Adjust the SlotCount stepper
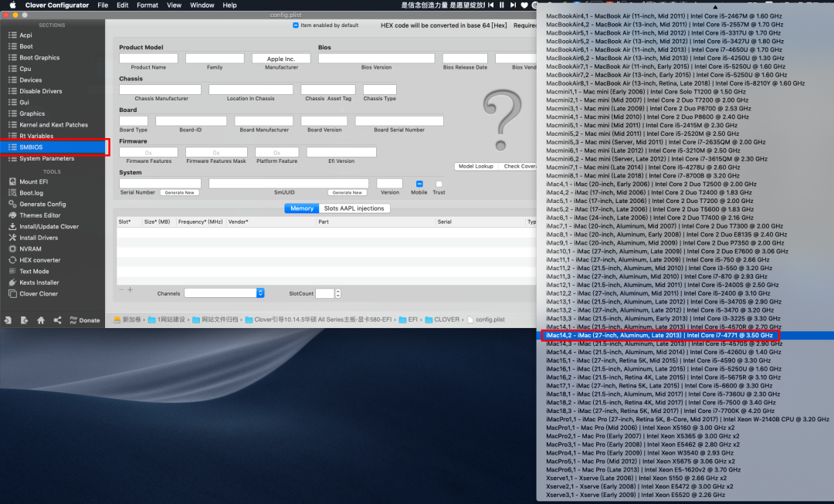The image size is (834, 504). coord(337,293)
